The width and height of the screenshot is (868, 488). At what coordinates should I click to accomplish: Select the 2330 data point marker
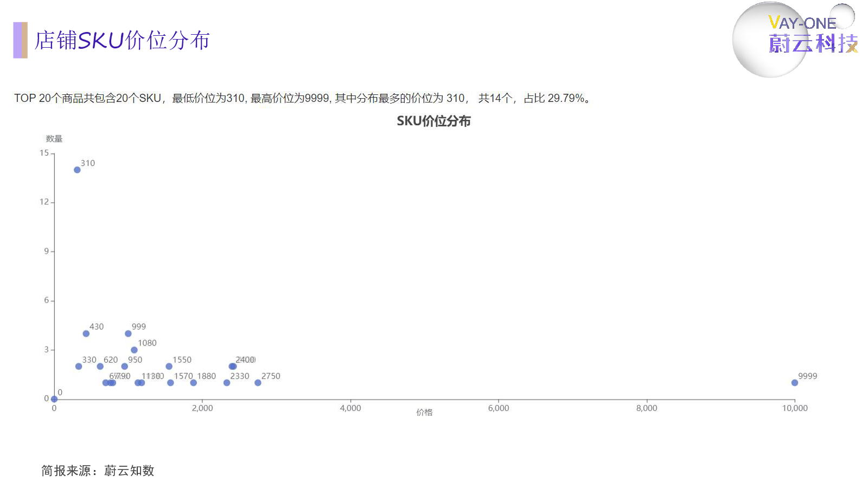tap(227, 382)
